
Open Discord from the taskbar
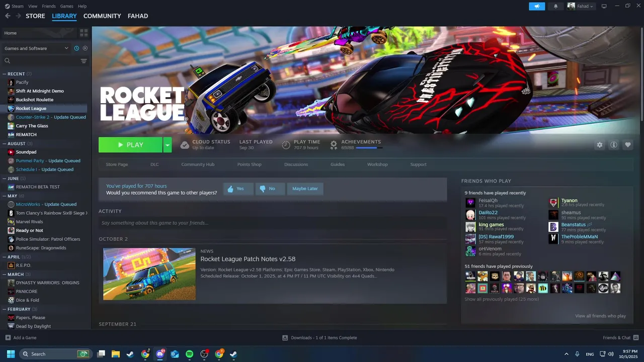(160, 354)
